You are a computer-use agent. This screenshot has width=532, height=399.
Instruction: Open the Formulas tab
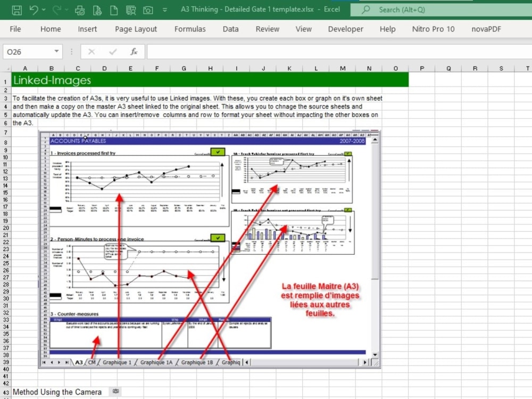click(x=190, y=29)
